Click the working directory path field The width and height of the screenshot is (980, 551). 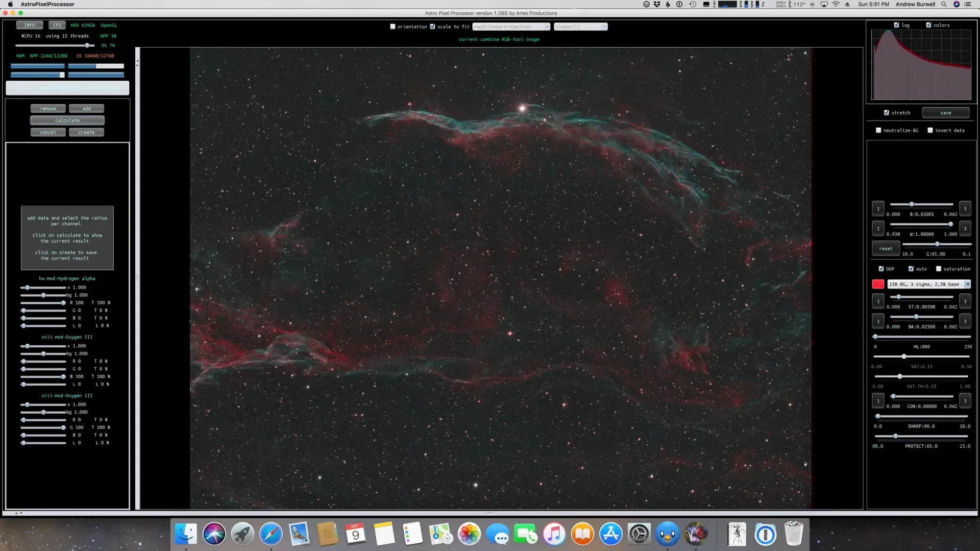click(68, 88)
